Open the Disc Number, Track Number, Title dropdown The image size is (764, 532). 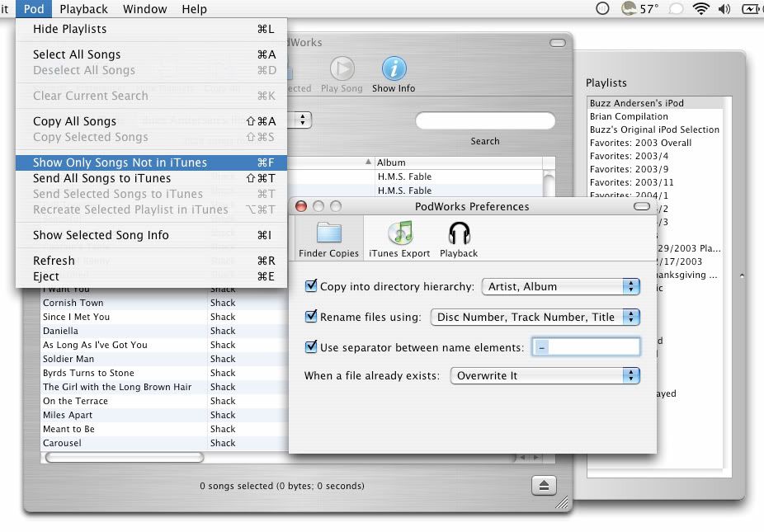(x=535, y=318)
